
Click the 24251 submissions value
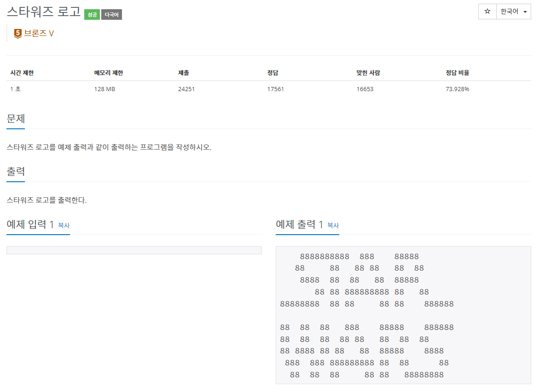(x=186, y=89)
